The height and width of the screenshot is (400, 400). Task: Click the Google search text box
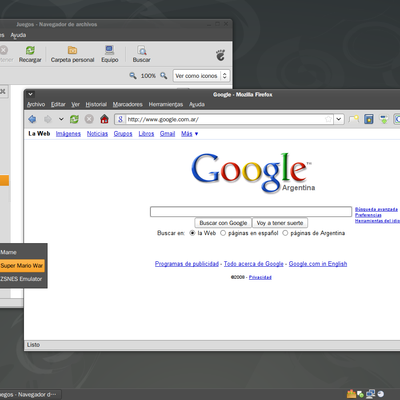click(x=251, y=212)
